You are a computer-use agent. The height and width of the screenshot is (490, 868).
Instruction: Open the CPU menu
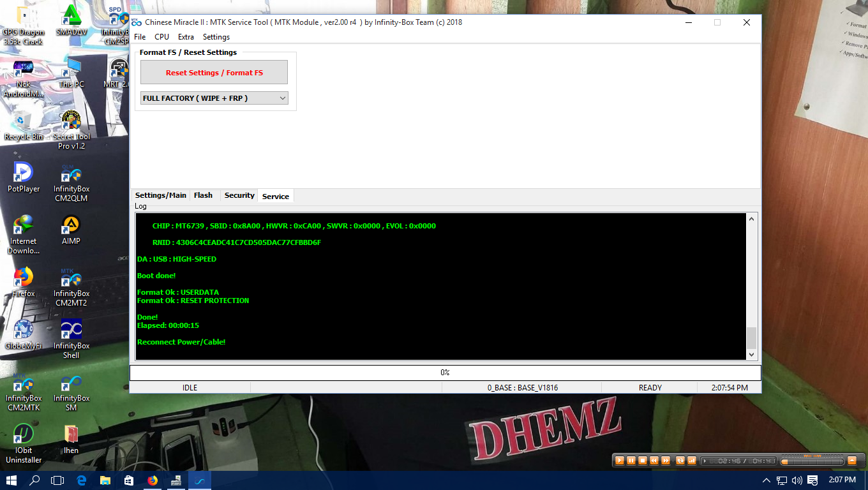pos(161,37)
